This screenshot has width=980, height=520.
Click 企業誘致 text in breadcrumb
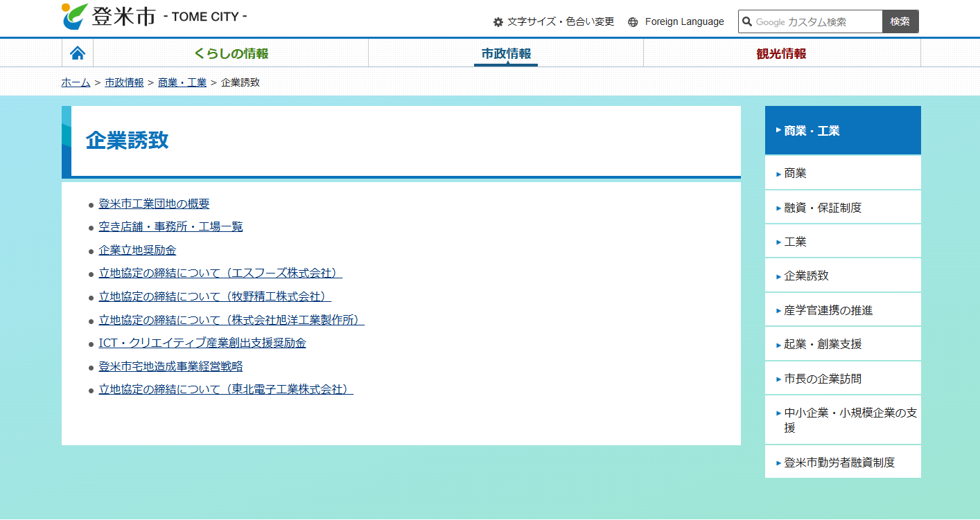pos(240,82)
